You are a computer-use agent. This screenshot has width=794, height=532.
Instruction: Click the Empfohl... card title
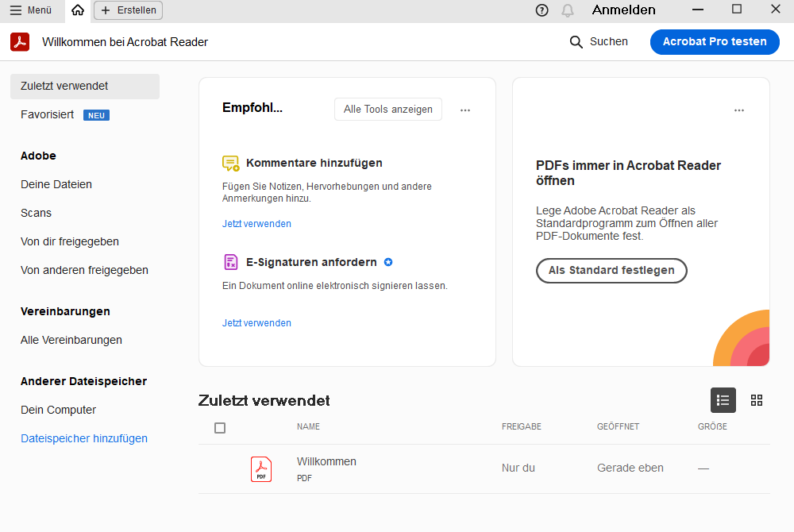252,108
